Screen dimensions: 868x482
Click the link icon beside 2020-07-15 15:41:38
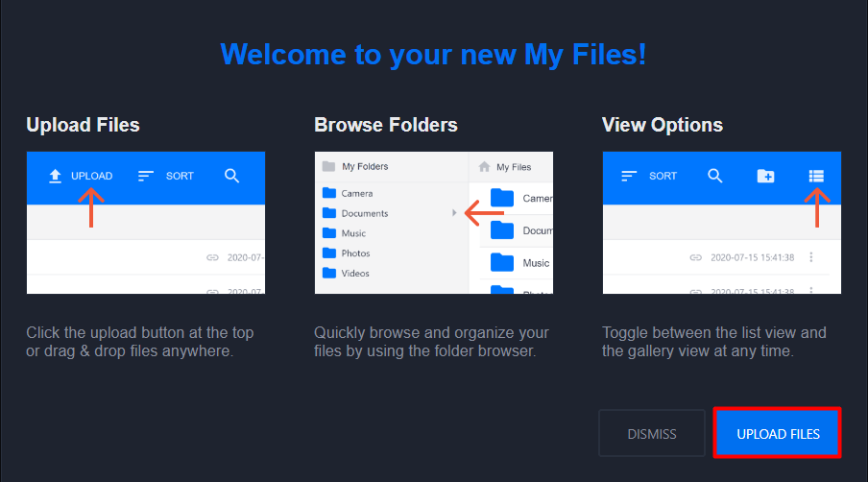[696, 257]
